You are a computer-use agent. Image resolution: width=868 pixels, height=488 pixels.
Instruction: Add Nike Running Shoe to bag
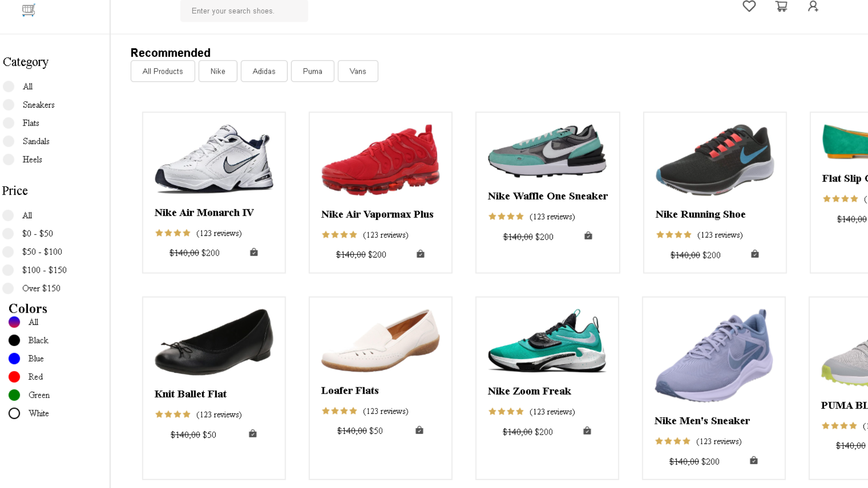[x=755, y=254]
